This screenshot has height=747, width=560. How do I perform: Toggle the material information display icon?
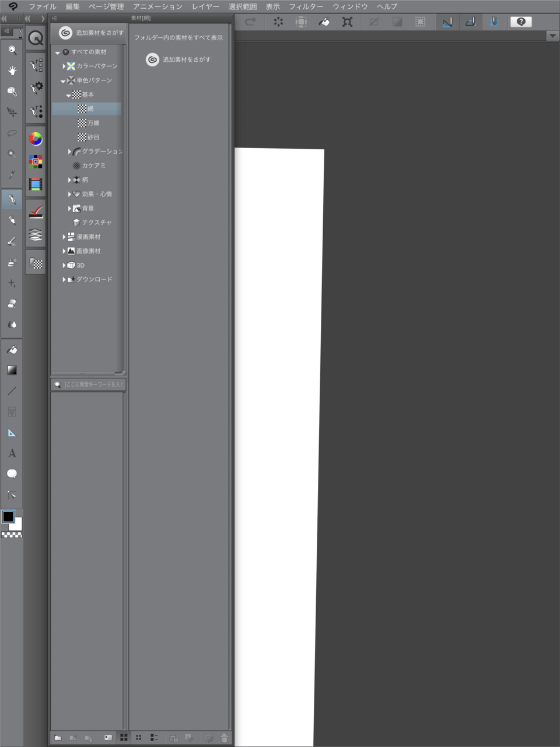108,738
